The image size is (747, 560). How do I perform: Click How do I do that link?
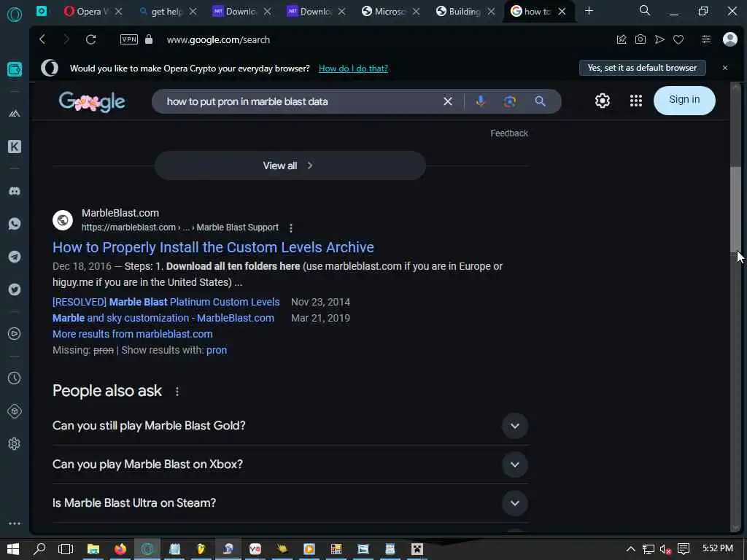click(353, 68)
